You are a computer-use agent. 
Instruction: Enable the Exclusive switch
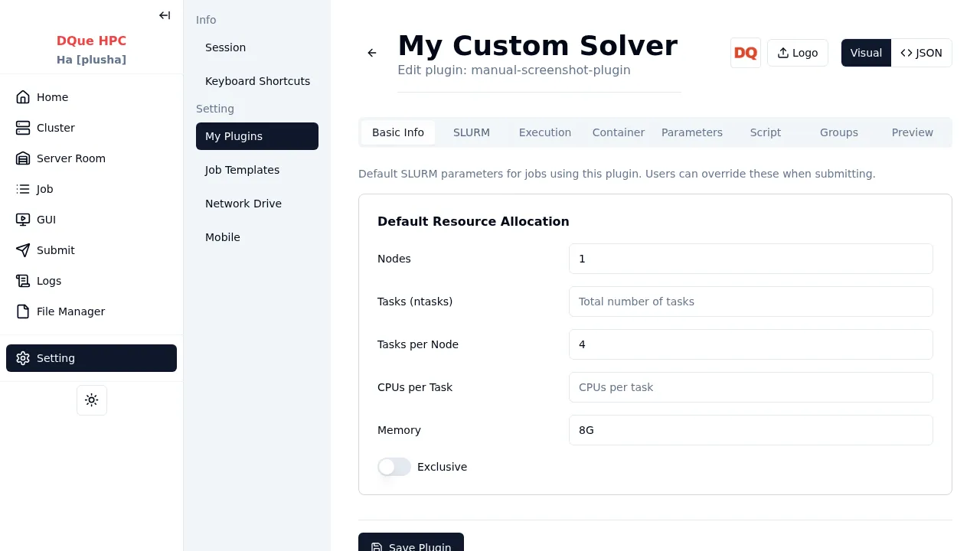394,467
